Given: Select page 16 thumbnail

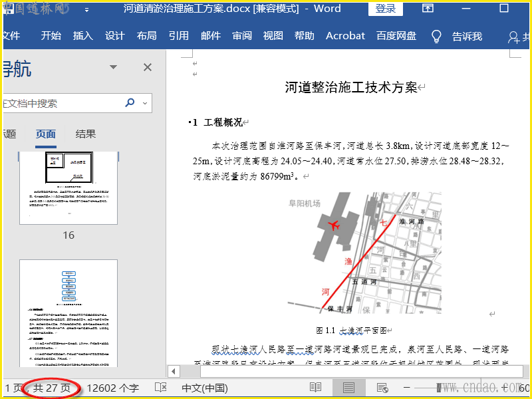Looking at the screenshot, I should pos(68,188).
